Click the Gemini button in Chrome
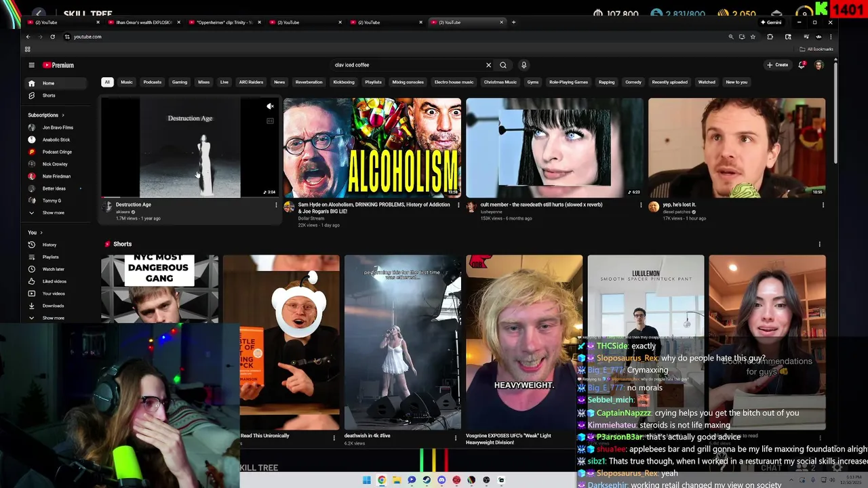 (771, 22)
